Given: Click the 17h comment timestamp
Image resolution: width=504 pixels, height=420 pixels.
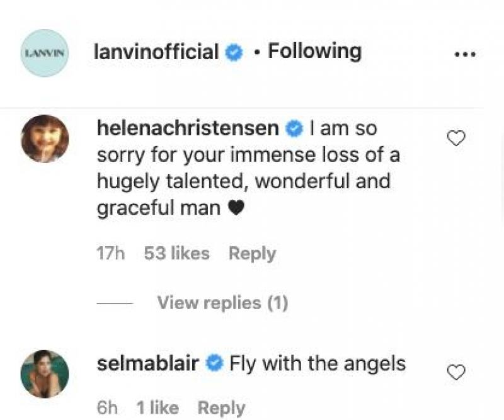Looking at the screenshot, I should coord(111,253).
